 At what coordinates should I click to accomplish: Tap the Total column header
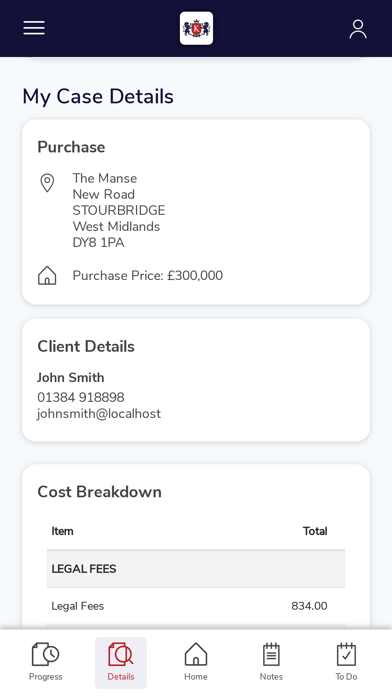(315, 531)
